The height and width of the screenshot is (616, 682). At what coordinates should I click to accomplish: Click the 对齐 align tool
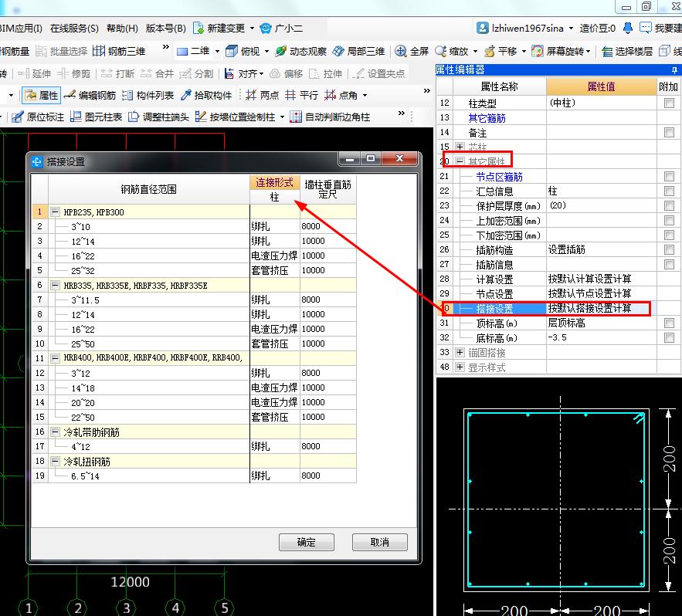click(x=242, y=73)
